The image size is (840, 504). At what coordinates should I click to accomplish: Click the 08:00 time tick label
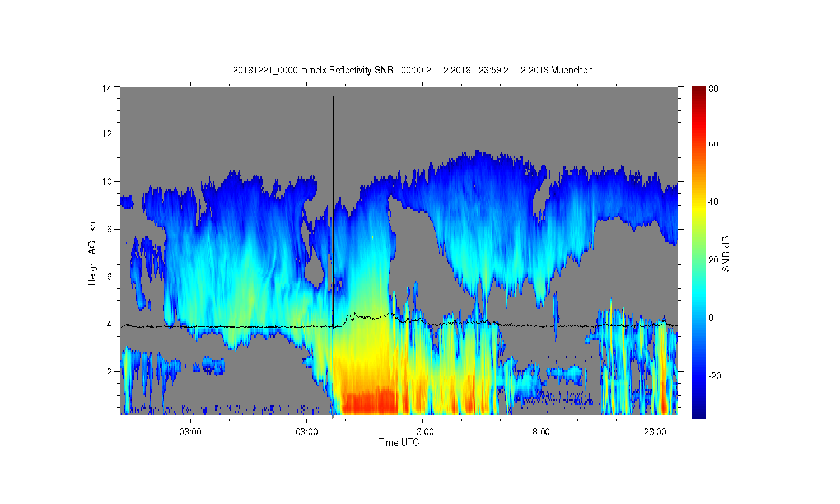(x=307, y=432)
